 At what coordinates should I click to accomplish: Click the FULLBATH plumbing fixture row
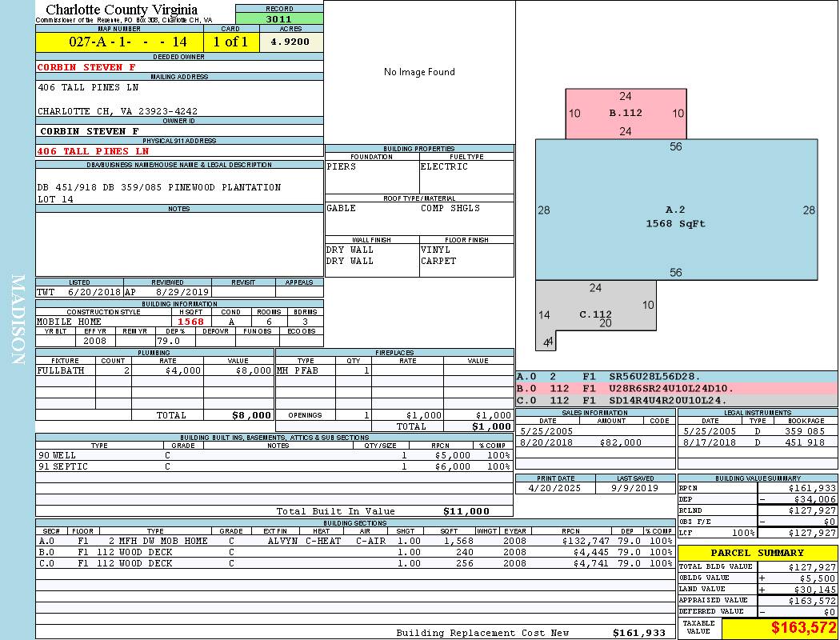(x=154, y=371)
